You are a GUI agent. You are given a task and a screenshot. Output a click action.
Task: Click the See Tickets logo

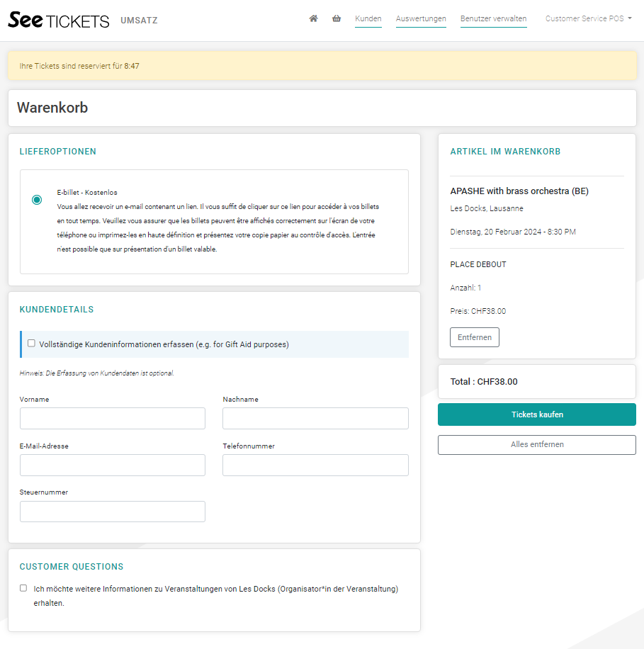(59, 20)
